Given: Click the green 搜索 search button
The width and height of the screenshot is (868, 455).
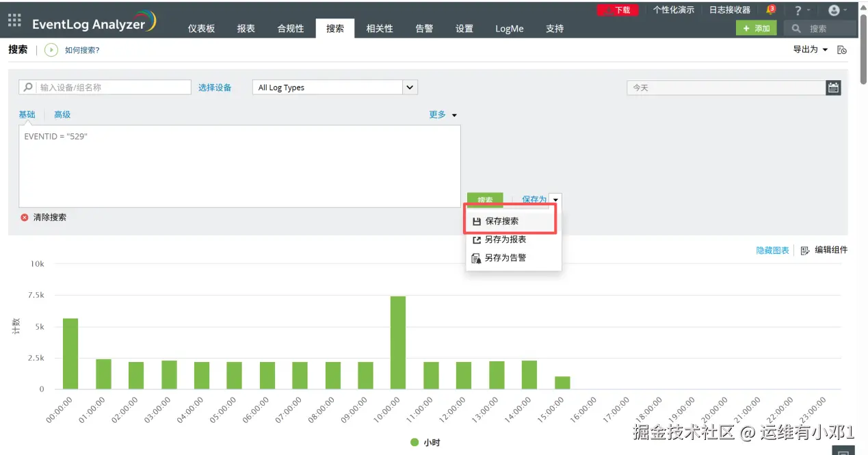Looking at the screenshot, I should click(x=485, y=200).
